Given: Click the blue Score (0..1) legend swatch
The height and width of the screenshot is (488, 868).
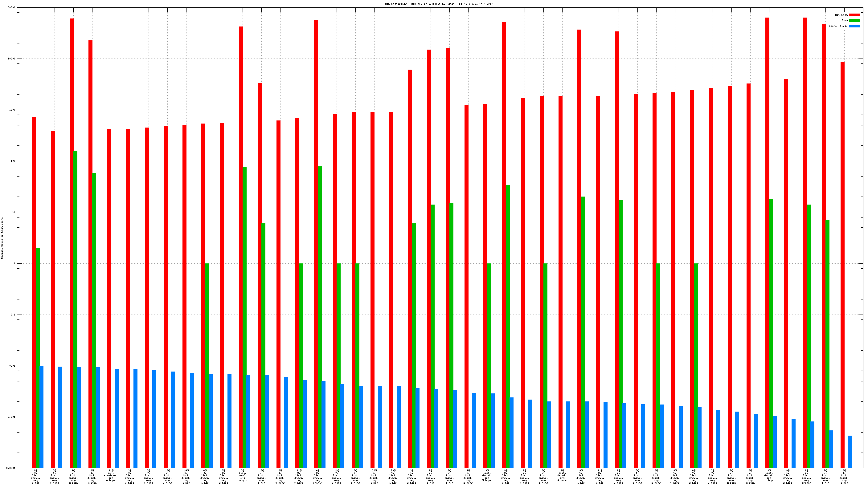Looking at the screenshot, I should [854, 26].
